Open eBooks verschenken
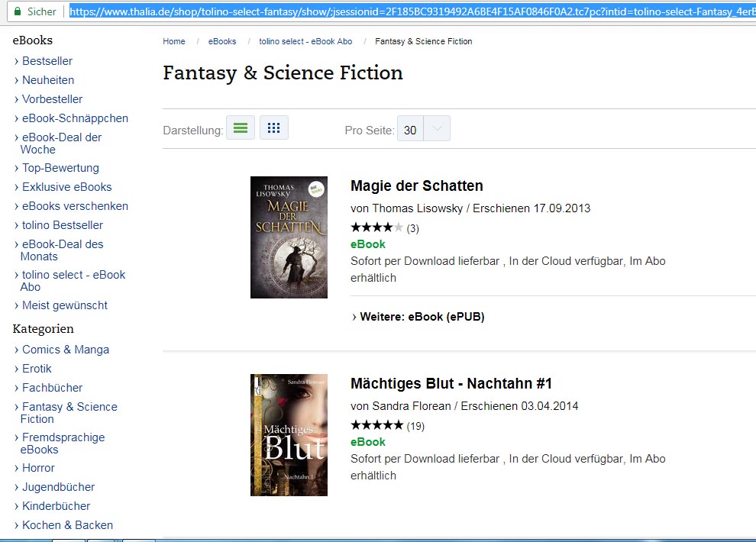This screenshot has width=756, height=542. [75, 206]
